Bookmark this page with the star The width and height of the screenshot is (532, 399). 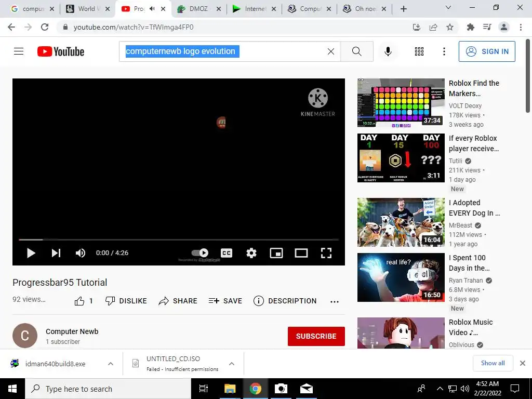pyautogui.click(x=450, y=27)
